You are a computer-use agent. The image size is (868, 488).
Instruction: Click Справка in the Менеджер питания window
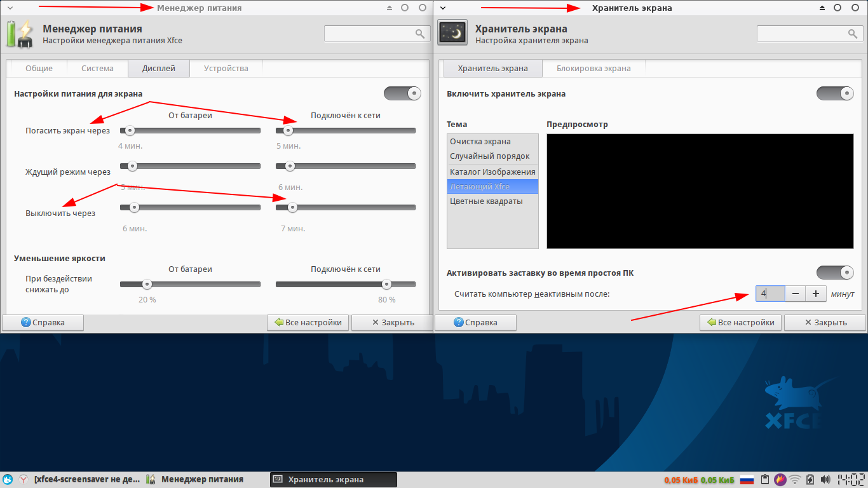pos(43,322)
